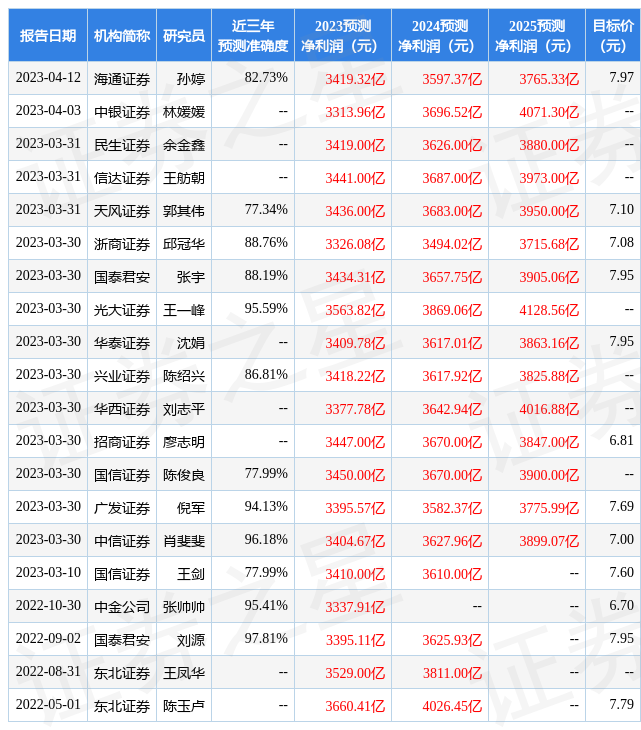Click the value 3973.00亿
The width and height of the screenshot is (641, 730).
[549, 178]
